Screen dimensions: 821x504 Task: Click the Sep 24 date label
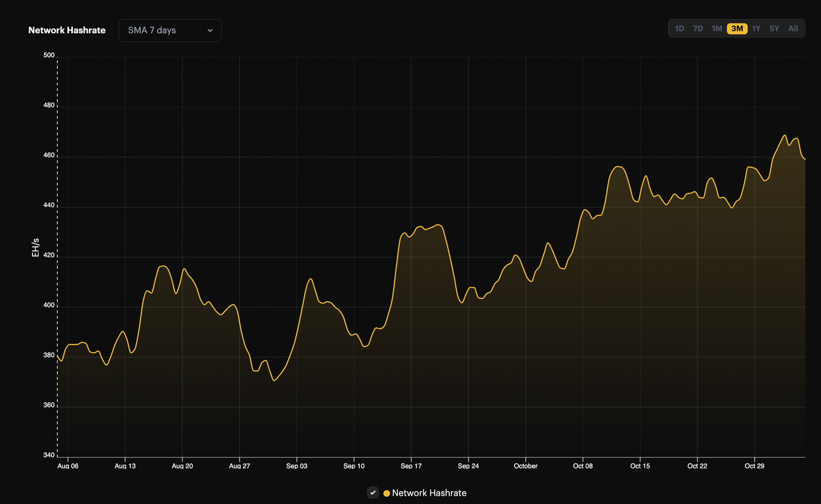469,466
